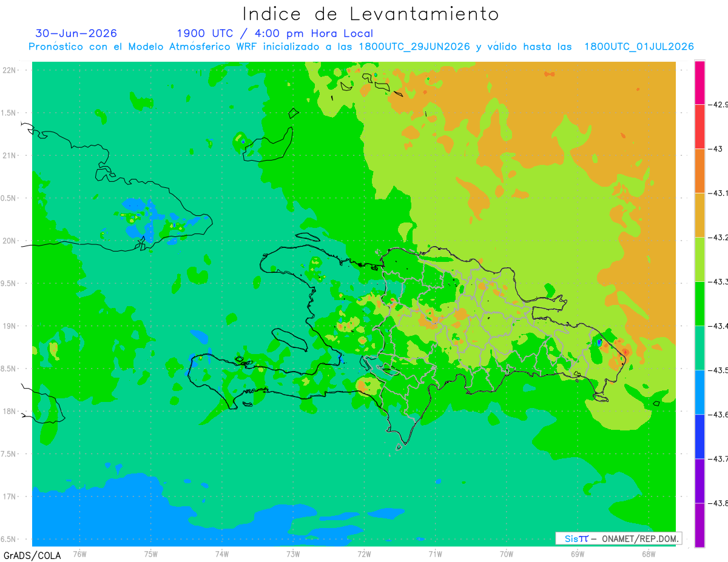Click the gold legend band below -43.1
The width and height of the screenshot is (728, 562).
pyautogui.click(x=699, y=215)
